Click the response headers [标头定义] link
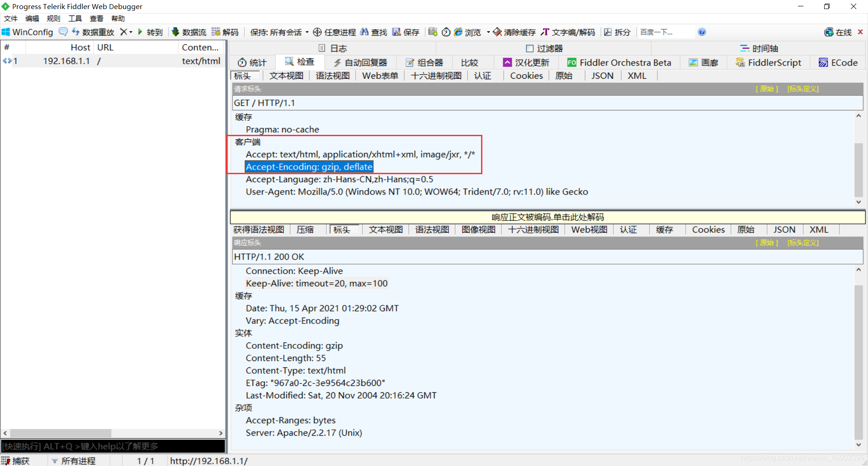The image size is (868, 466). pos(803,243)
